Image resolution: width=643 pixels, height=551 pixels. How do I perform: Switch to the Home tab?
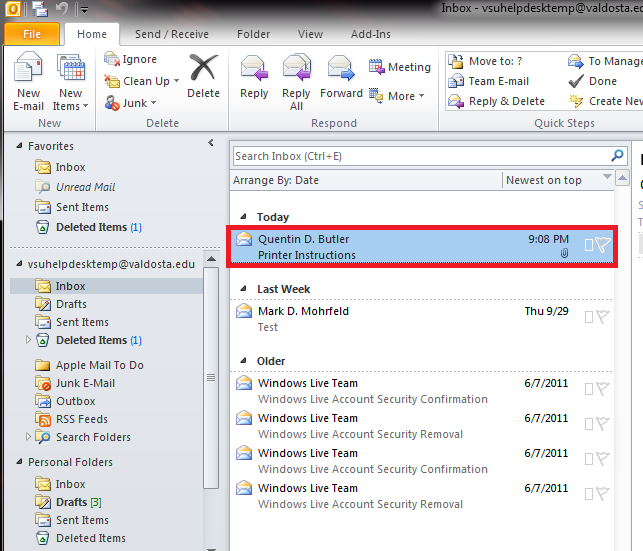92,34
